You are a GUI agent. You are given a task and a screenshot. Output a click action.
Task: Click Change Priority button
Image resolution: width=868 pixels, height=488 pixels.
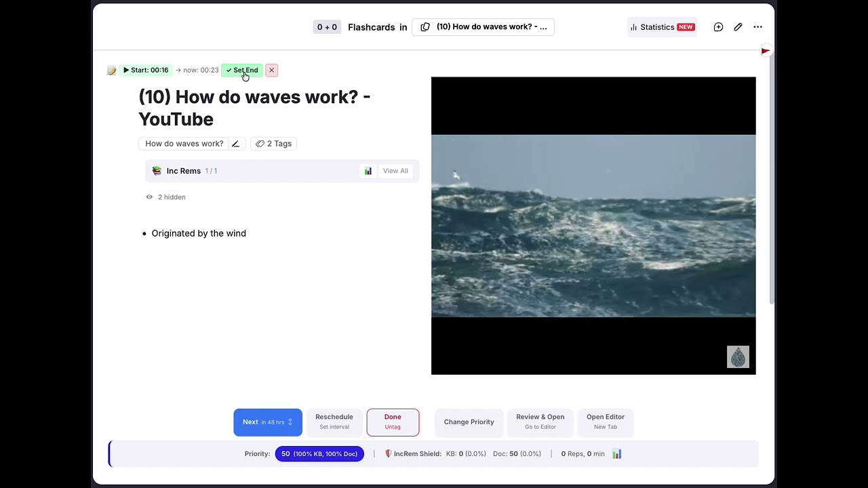tap(469, 422)
